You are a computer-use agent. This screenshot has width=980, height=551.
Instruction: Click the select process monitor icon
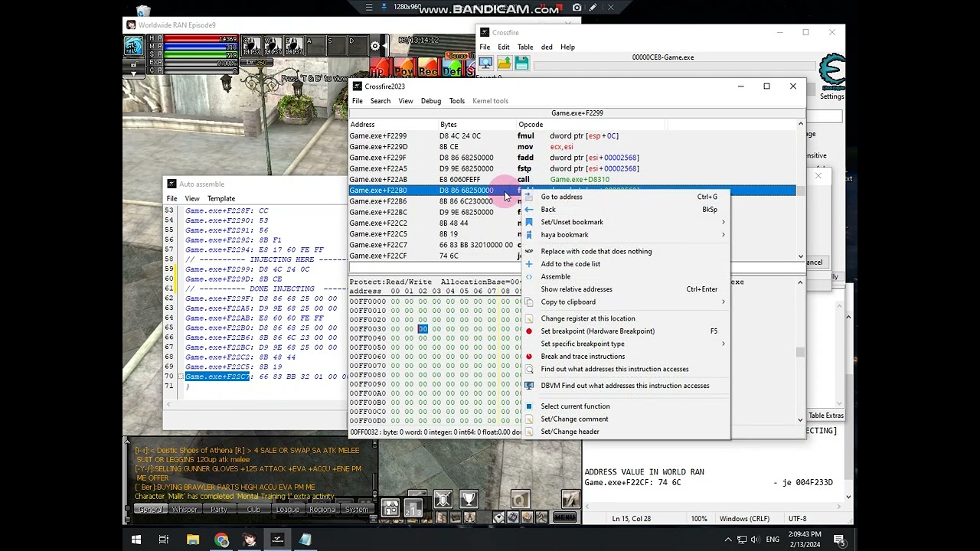coord(486,64)
